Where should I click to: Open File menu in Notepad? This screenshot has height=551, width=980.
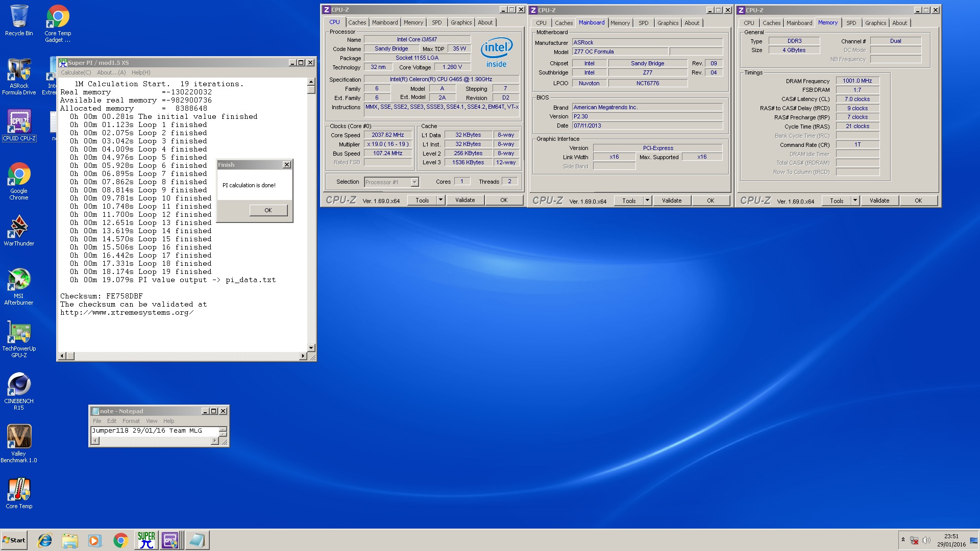[x=97, y=421]
